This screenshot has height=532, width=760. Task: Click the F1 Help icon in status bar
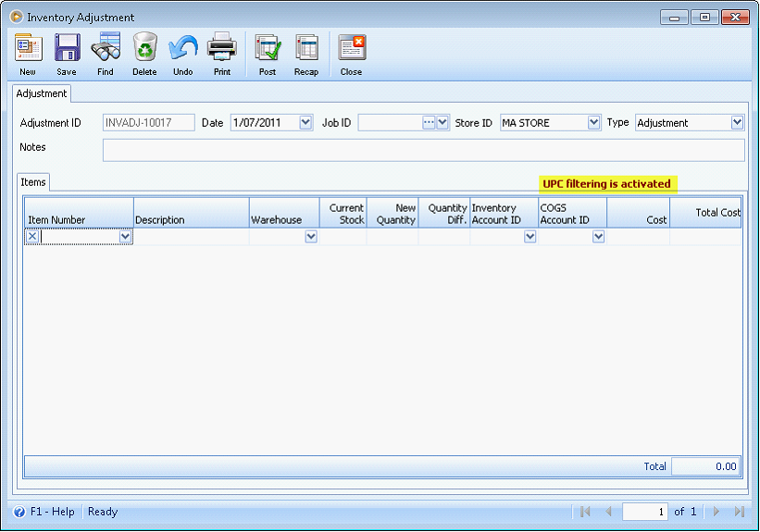click(x=19, y=512)
